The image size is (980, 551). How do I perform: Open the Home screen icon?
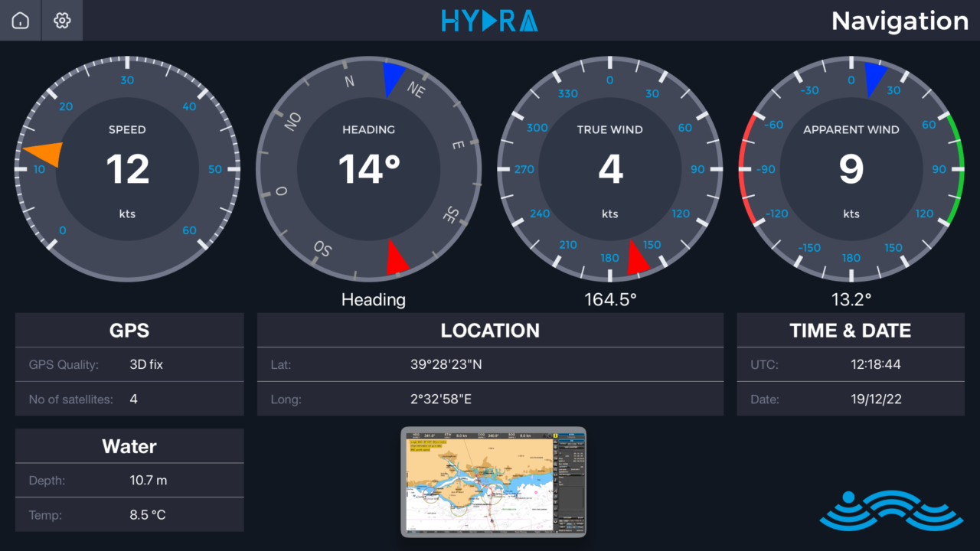pos(19,21)
